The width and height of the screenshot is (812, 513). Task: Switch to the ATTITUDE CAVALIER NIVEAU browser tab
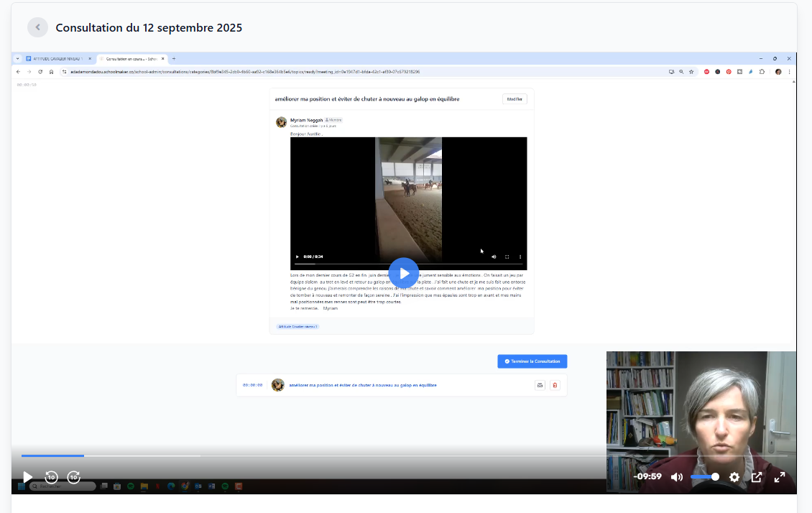coord(57,58)
